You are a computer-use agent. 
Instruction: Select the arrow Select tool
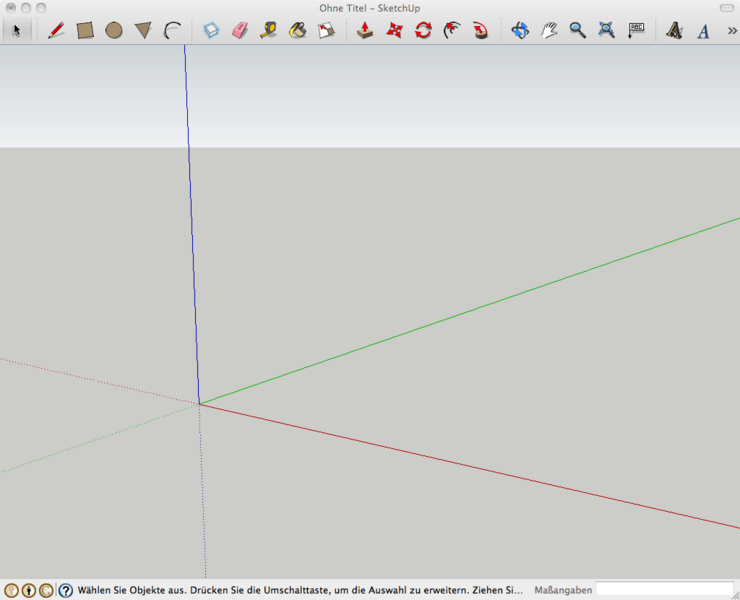pyautogui.click(x=16, y=30)
